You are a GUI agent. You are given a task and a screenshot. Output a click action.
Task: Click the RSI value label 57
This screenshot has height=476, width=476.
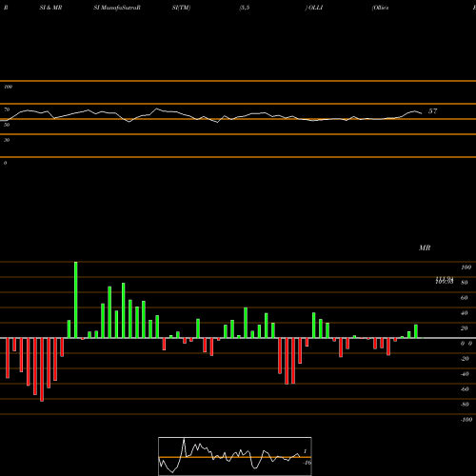click(432, 111)
